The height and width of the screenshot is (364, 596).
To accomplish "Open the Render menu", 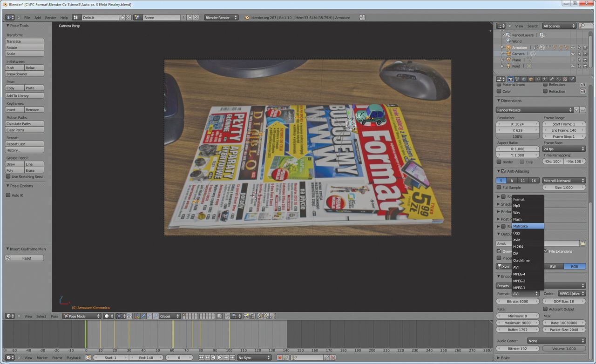I will pyautogui.click(x=50, y=18).
